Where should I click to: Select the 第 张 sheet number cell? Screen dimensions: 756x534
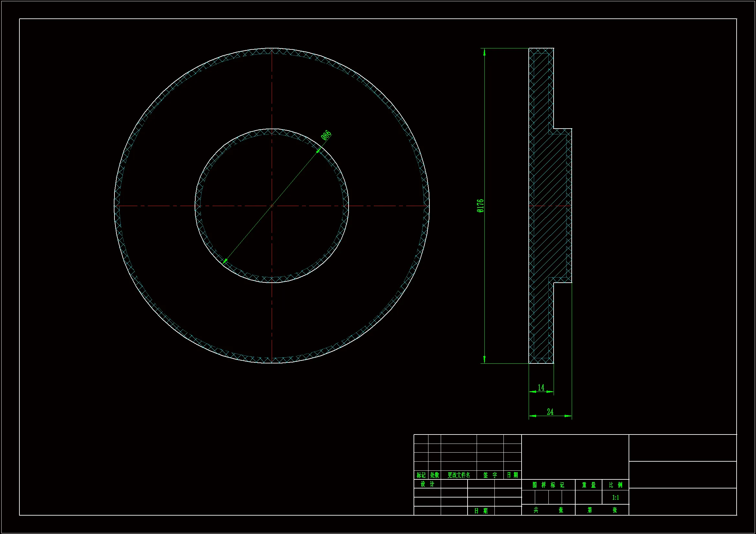[x=602, y=510]
